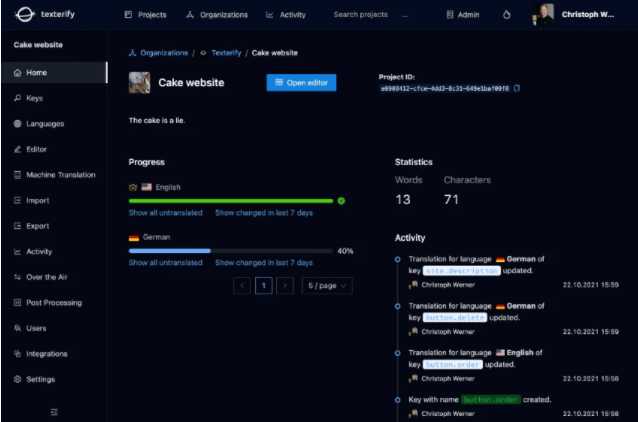The height and width of the screenshot is (422, 638).
Task: Show all untranslated for German
Action: click(x=165, y=263)
